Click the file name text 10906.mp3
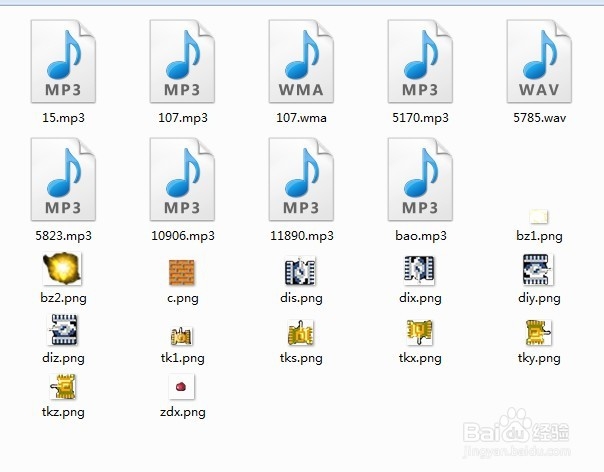This screenshot has height=472, width=604. [x=183, y=235]
